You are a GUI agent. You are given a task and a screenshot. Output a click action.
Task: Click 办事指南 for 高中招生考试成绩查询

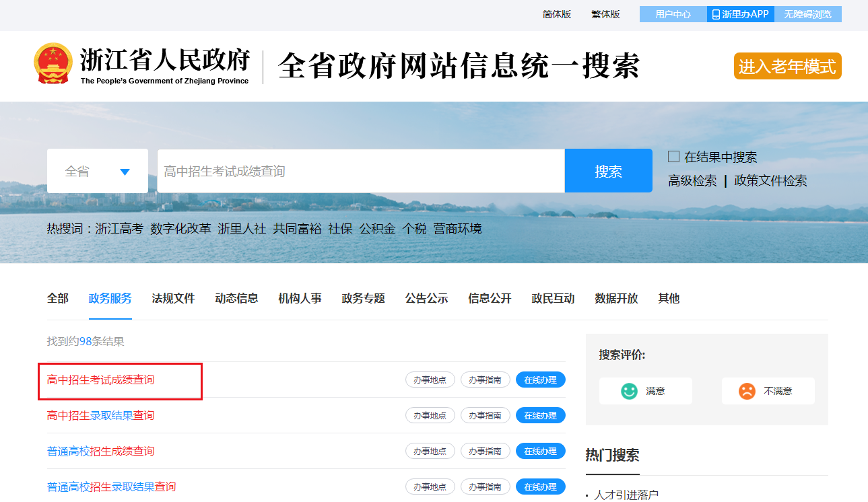(x=485, y=380)
